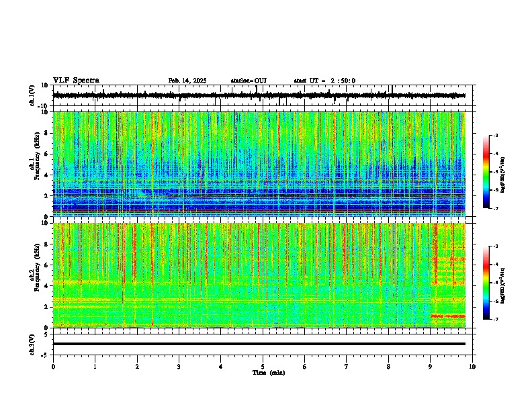The image size is (532, 411).
Task: Pick the ch.1 spectrogram color scale bar
Action: (x=486, y=172)
